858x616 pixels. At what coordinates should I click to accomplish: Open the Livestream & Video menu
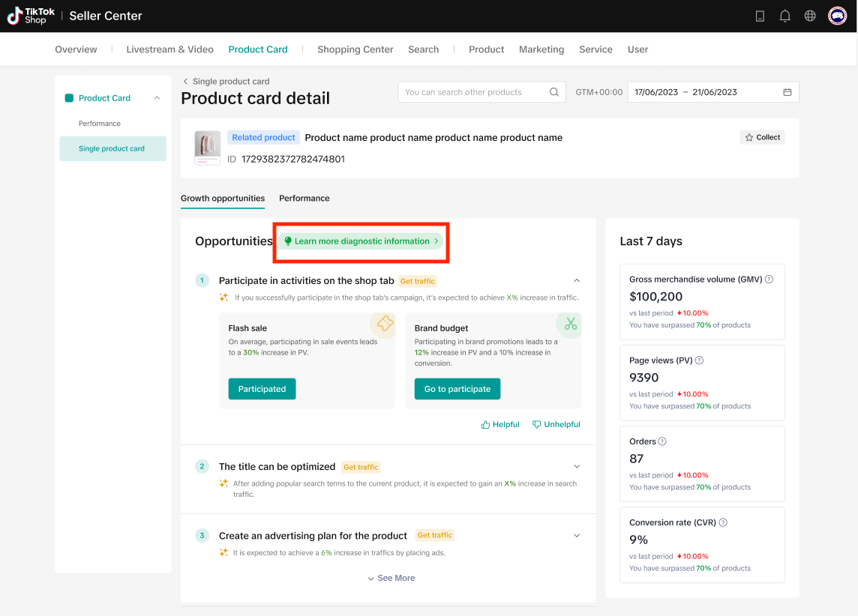coord(169,49)
